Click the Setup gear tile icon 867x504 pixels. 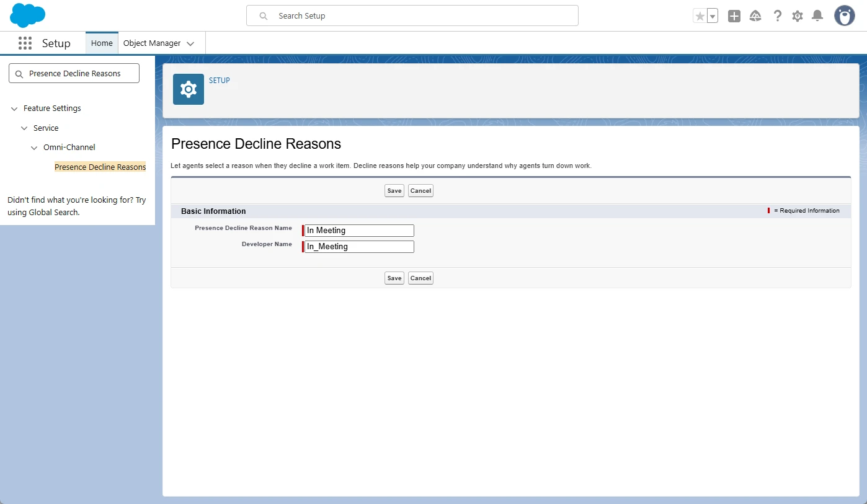click(189, 89)
